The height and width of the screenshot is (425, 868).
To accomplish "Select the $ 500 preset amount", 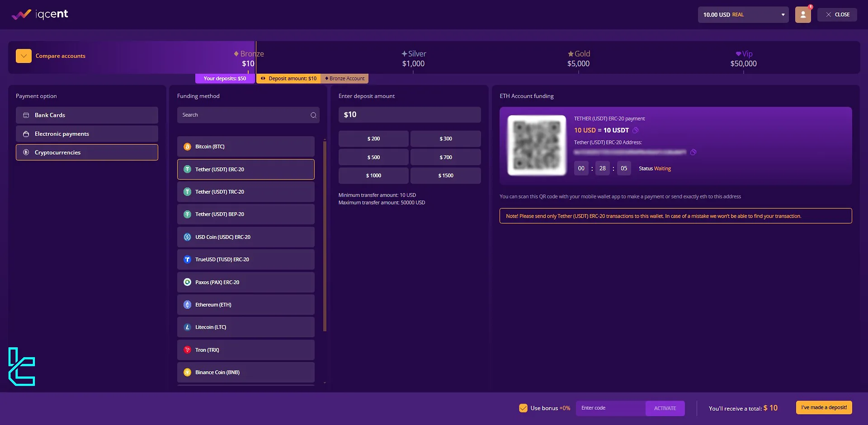I will (373, 157).
